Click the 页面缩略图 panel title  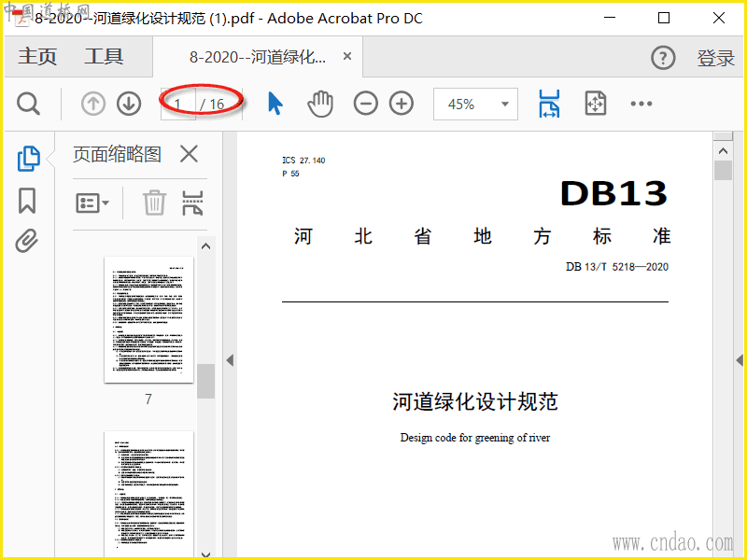(x=118, y=154)
